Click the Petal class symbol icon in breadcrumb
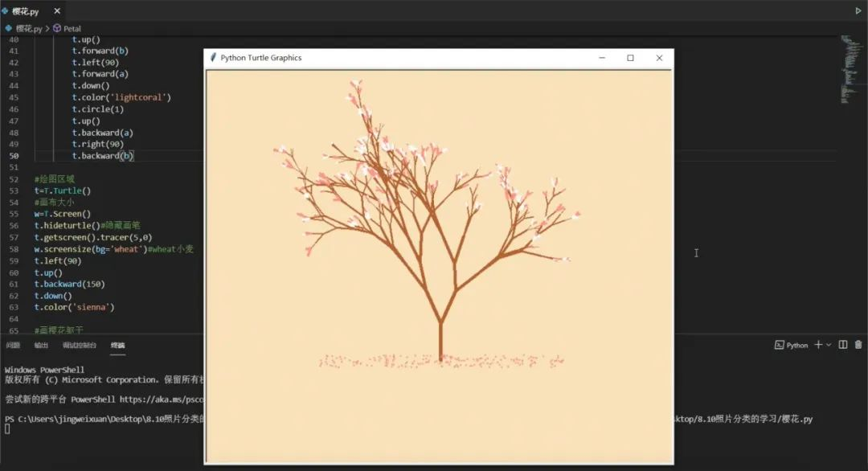 56,28
